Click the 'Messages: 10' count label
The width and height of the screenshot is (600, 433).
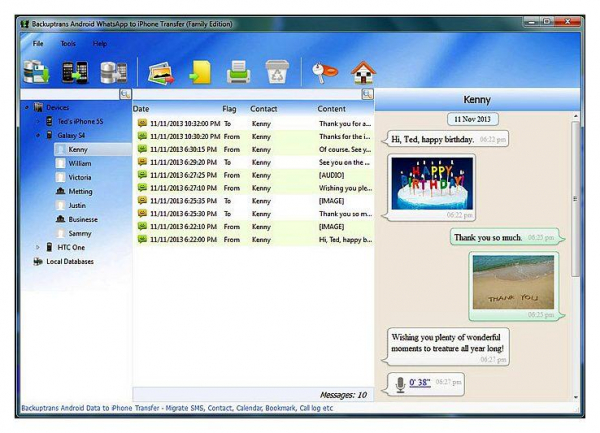[x=343, y=395]
